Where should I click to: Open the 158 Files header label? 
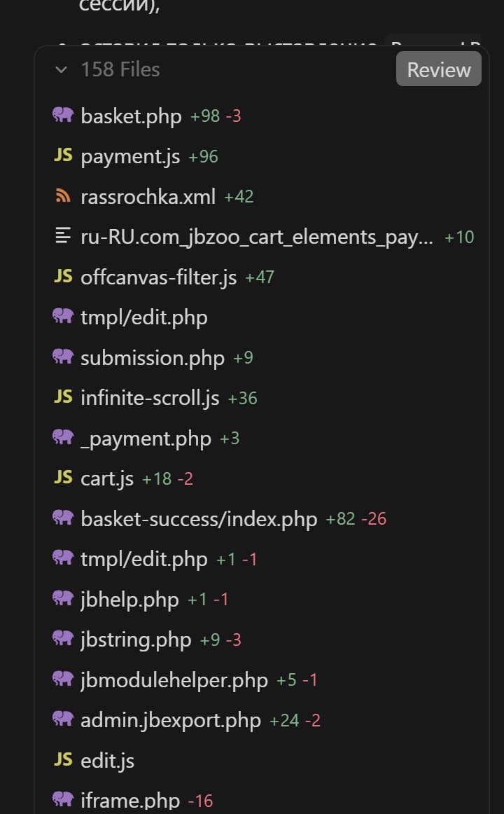tap(120, 69)
